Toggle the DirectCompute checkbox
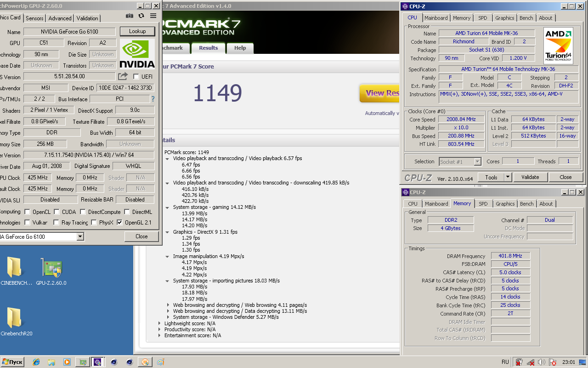 tap(83, 212)
